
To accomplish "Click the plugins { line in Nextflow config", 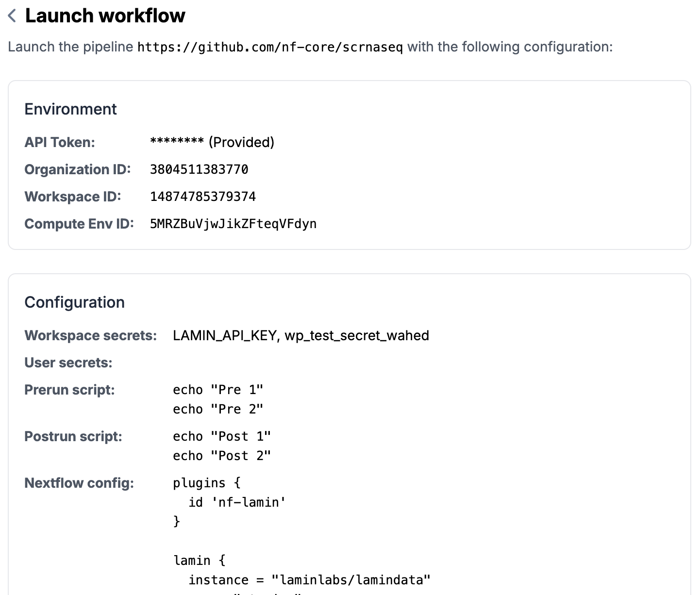I will tap(207, 483).
